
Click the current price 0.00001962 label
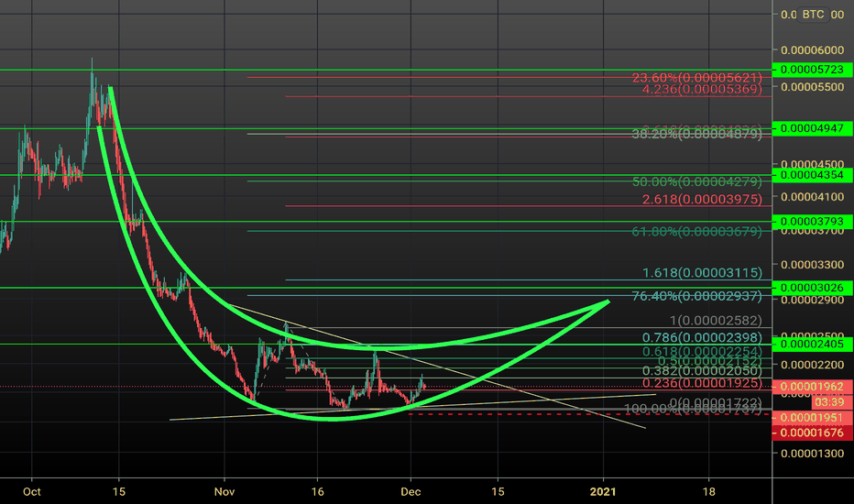coord(812,387)
